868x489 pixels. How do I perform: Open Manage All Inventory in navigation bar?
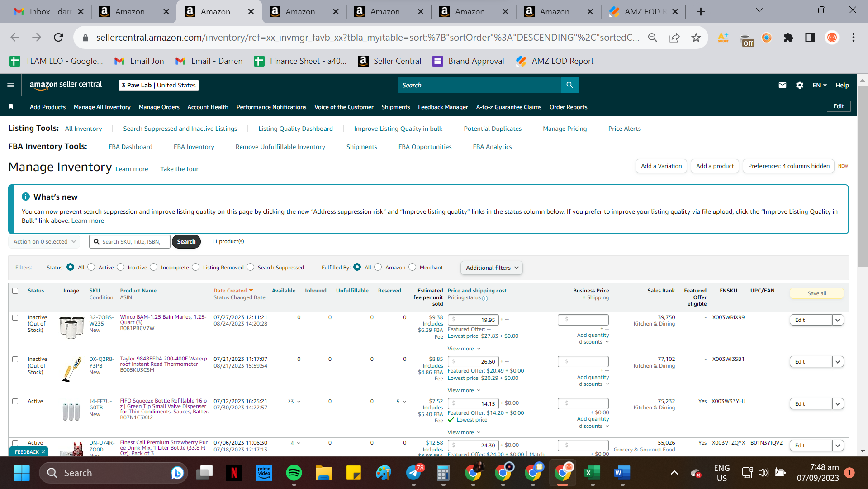(x=102, y=107)
